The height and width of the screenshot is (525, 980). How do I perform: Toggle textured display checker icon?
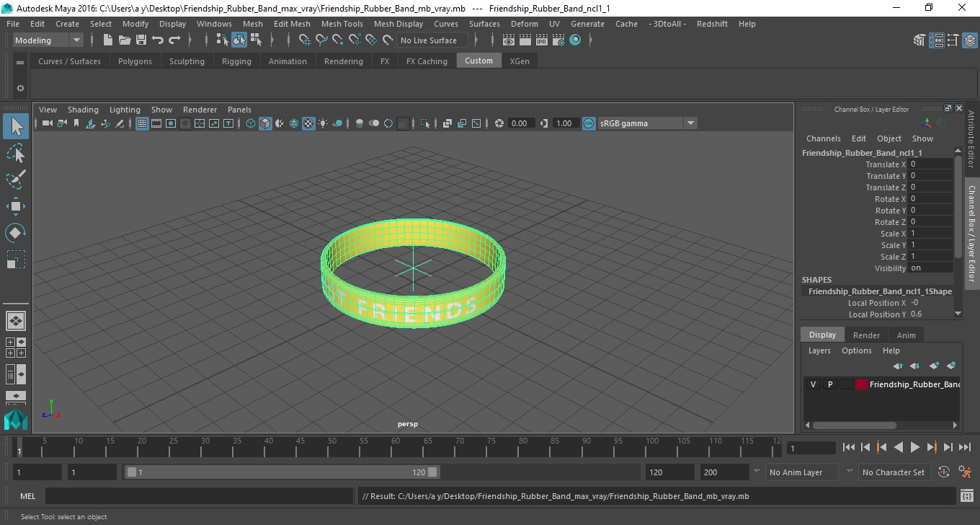(308, 123)
